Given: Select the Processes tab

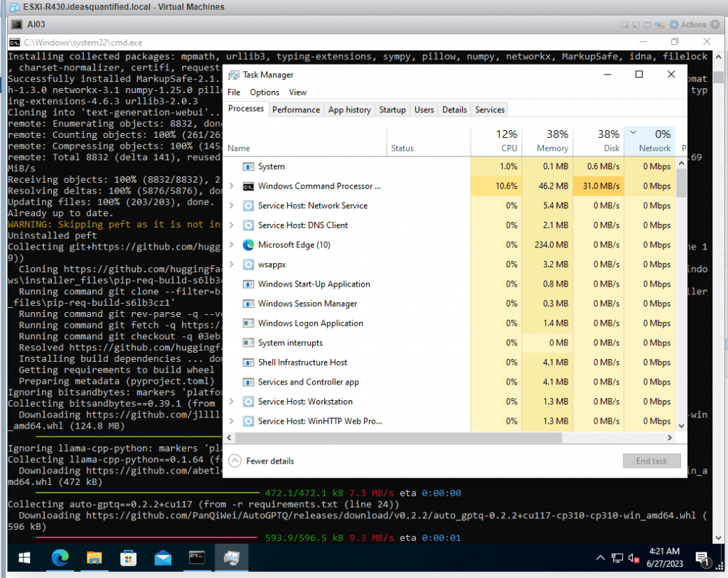Looking at the screenshot, I should pyautogui.click(x=246, y=109).
